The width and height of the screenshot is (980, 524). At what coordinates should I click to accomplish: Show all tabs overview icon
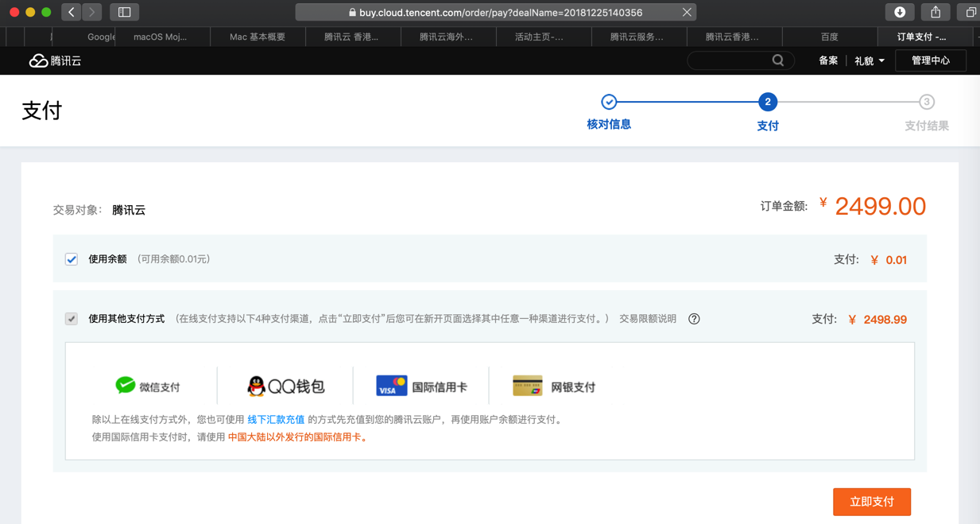970,12
